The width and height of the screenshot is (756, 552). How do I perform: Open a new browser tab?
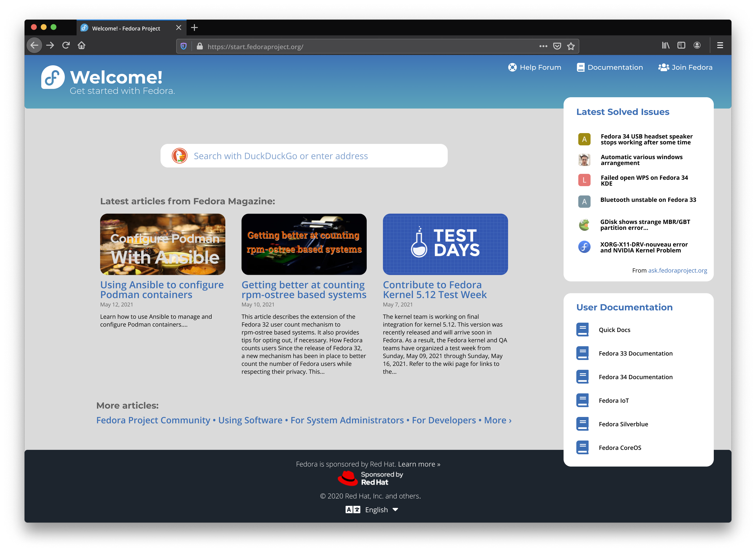[194, 28]
